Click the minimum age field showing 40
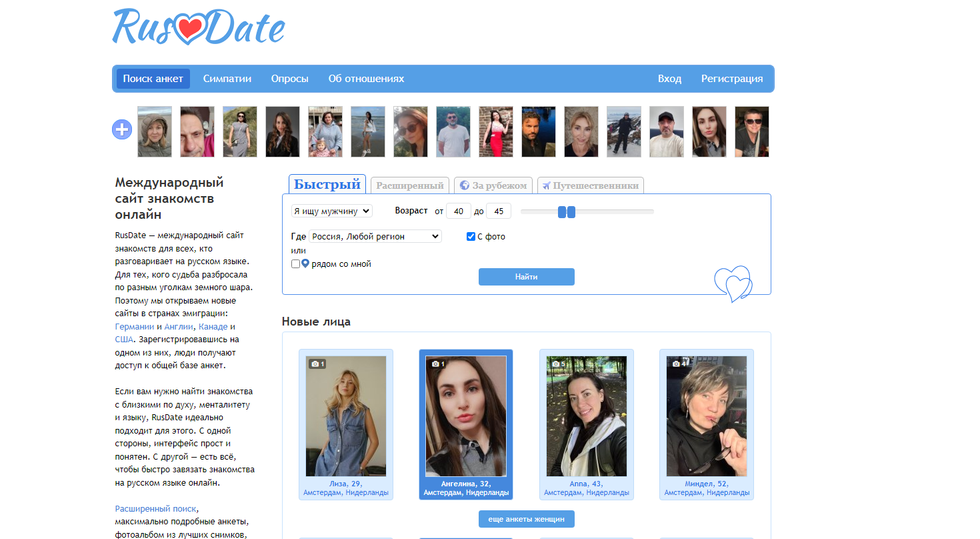The height and width of the screenshot is (539, 980). [x=459, y=211]
